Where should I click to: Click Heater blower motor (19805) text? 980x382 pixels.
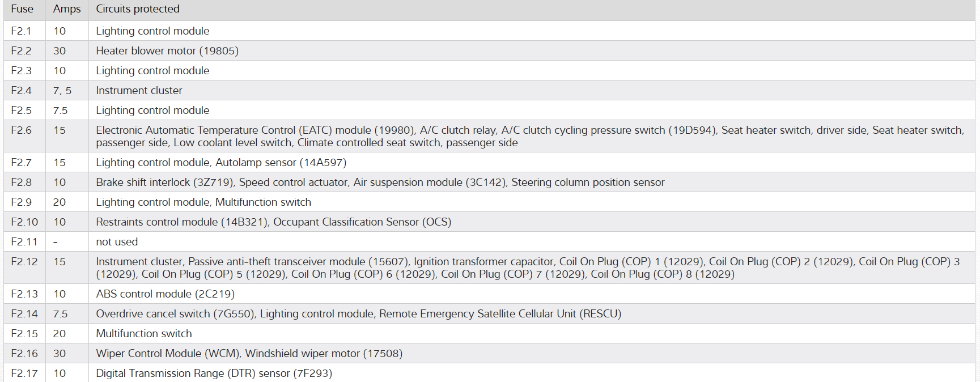click(167, 51)
